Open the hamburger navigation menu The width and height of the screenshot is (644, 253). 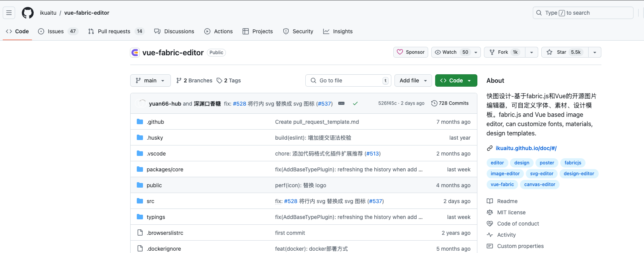click(9, 13)
